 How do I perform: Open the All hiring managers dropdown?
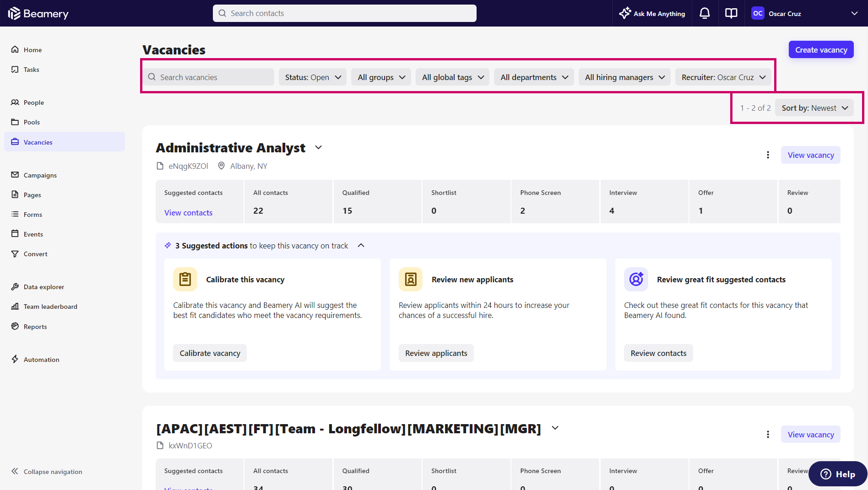click(x=624, y=77)
